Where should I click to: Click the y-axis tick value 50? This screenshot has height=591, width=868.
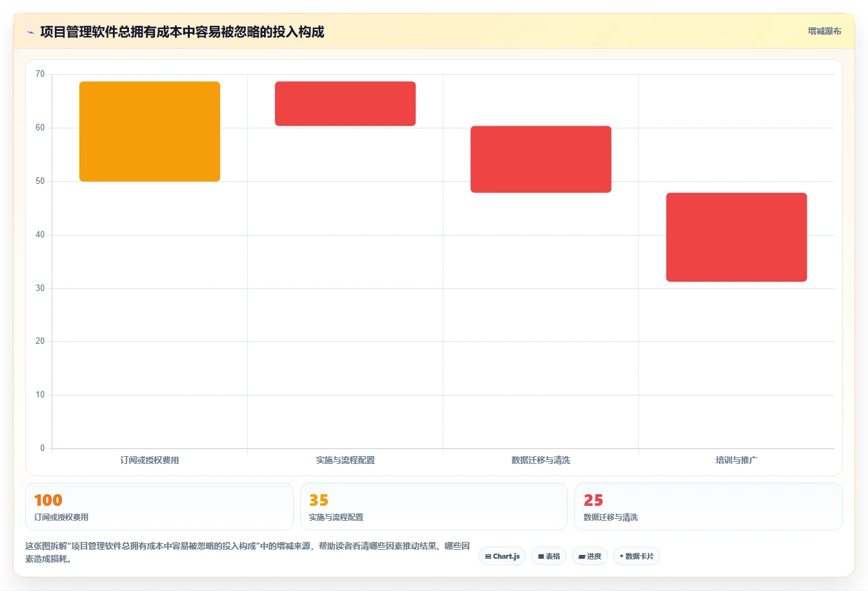click(x=40, y=181)
